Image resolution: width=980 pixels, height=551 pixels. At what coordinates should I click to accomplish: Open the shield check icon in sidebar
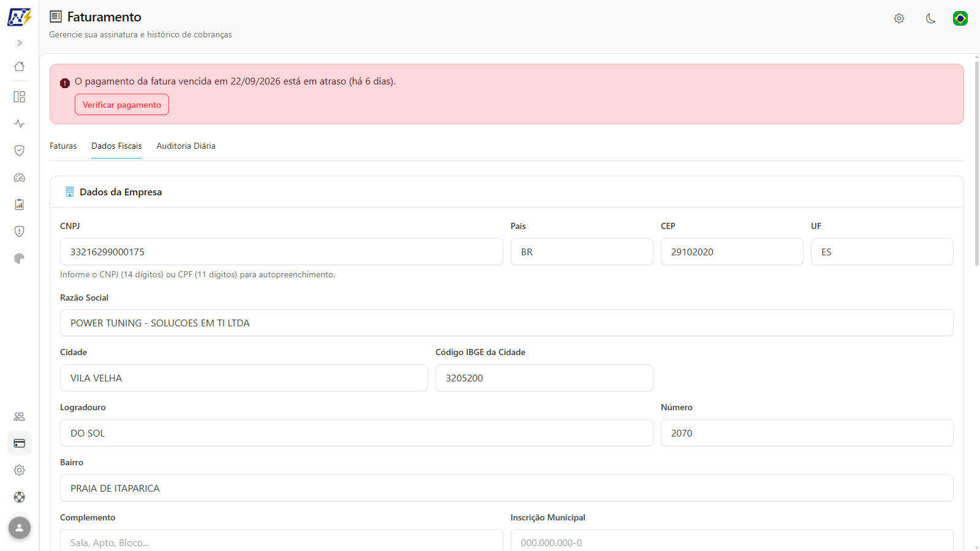[20, 151]
